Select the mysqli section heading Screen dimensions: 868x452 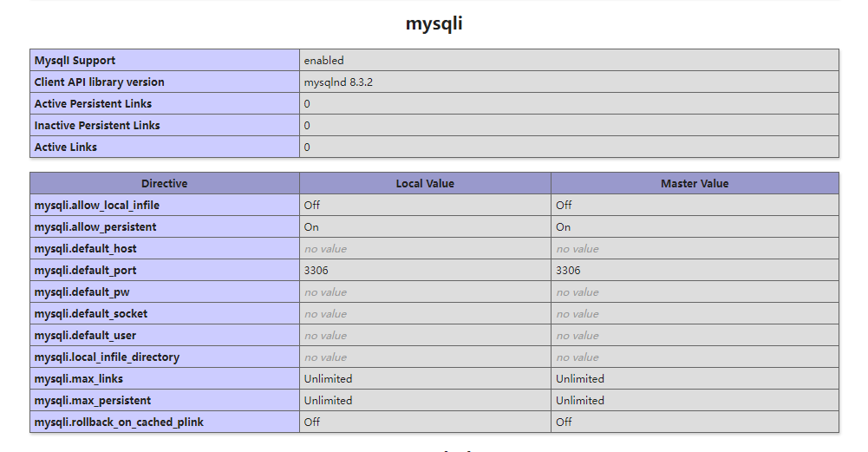[434, 23]
